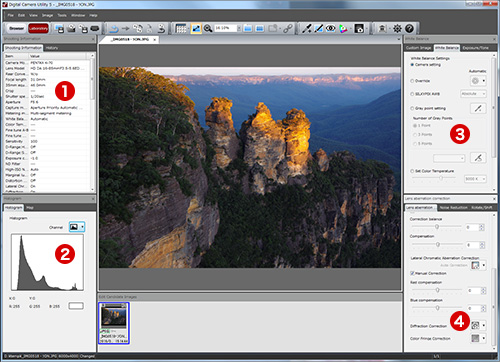This screenshot has width=500, height=363.
Task: Switch to the History tab
Action: click(x=52, y=48)
